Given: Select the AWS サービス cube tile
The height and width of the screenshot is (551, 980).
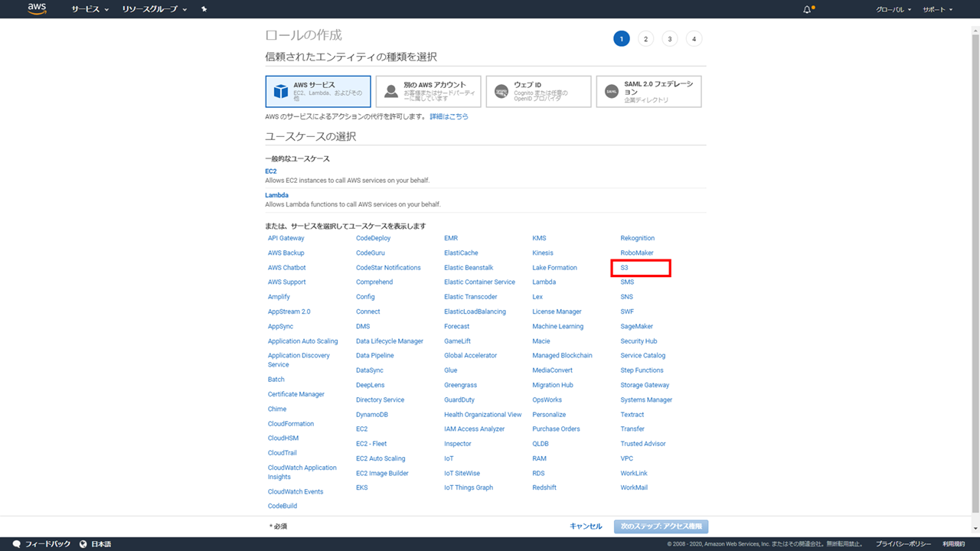Looking at the screenshot, I should (318, 91).
